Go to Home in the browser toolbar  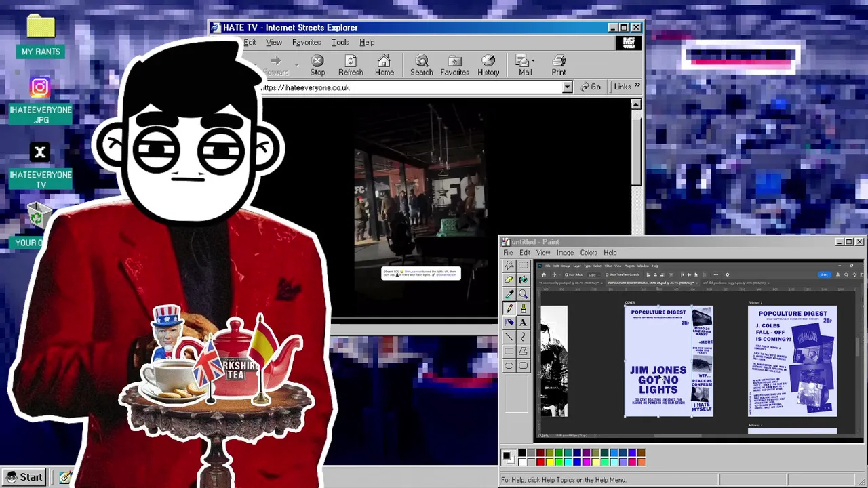[x=384, y=65]
